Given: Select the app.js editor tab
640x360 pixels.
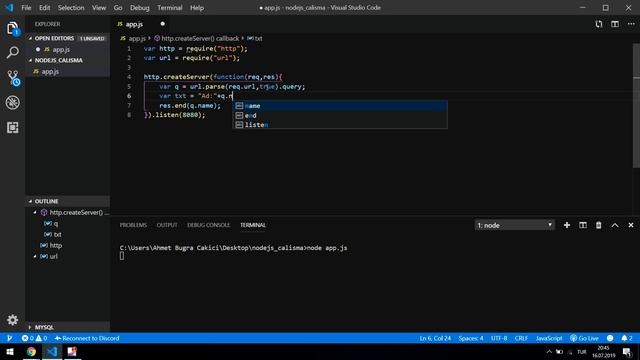Looking at the screenshot, I should [x=141, y=24].
